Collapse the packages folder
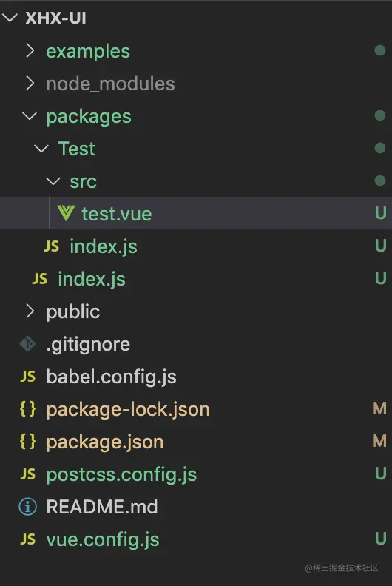The width and height of the screenshot is (392, 586). click(x=30, y=116)
